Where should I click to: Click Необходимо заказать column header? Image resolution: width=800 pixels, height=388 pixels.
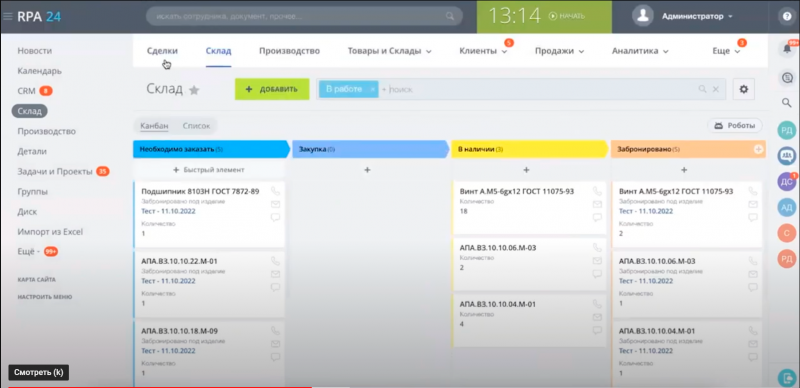click(x=211, y=150)
